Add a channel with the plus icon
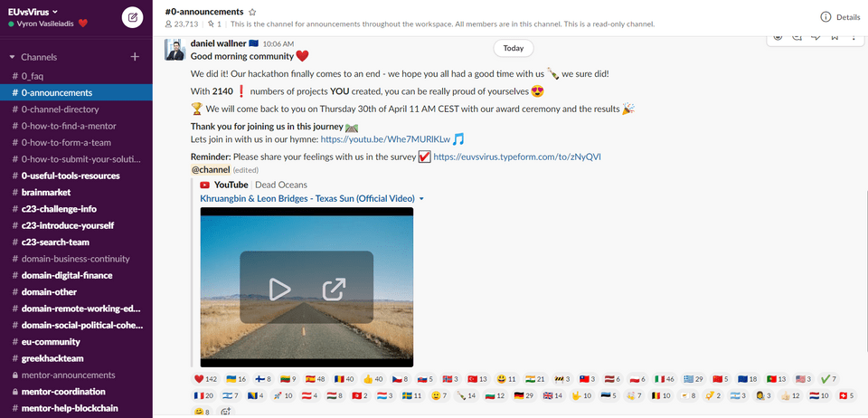The height and width of the screenshot is (418, 868). pyautogui.click(x=135, y=56)
